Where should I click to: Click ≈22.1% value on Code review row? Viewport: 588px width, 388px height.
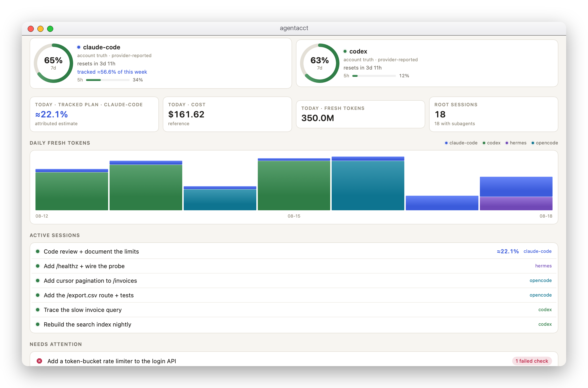point(508,251)
